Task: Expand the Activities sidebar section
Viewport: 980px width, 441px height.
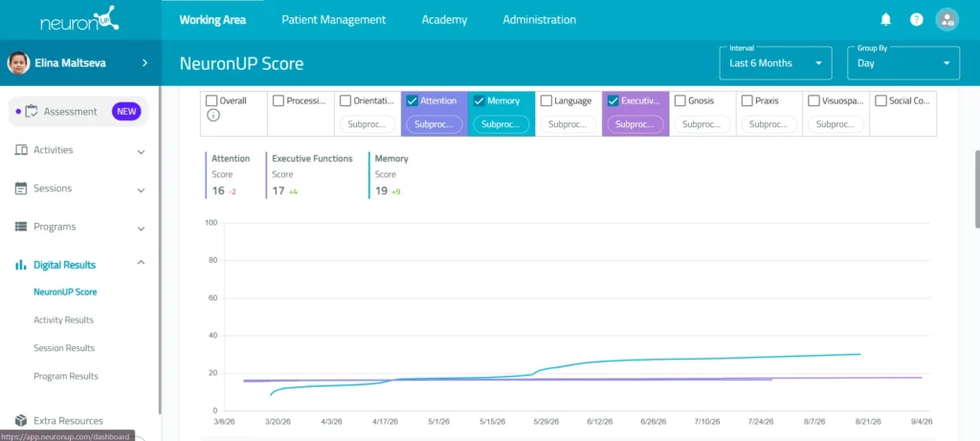Action: pos(142,151)
